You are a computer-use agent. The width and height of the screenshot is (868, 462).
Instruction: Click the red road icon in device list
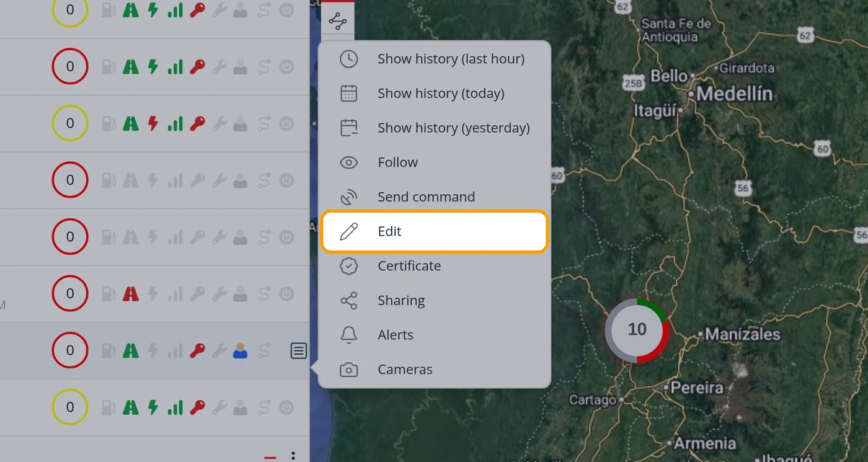130,294
